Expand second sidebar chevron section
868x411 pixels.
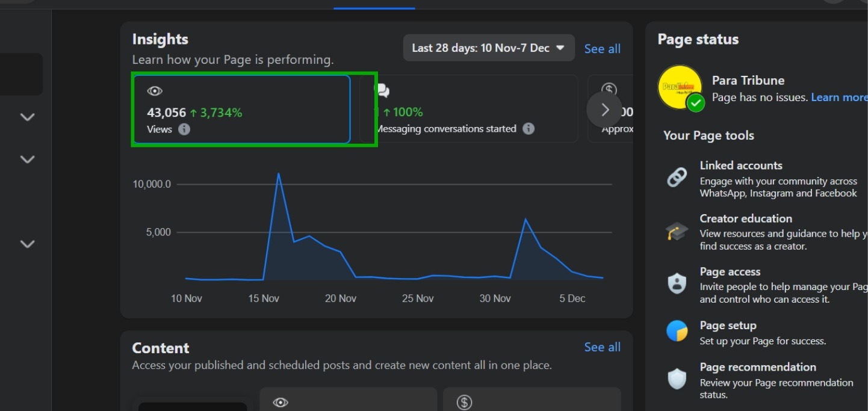[x=27, y=159]
